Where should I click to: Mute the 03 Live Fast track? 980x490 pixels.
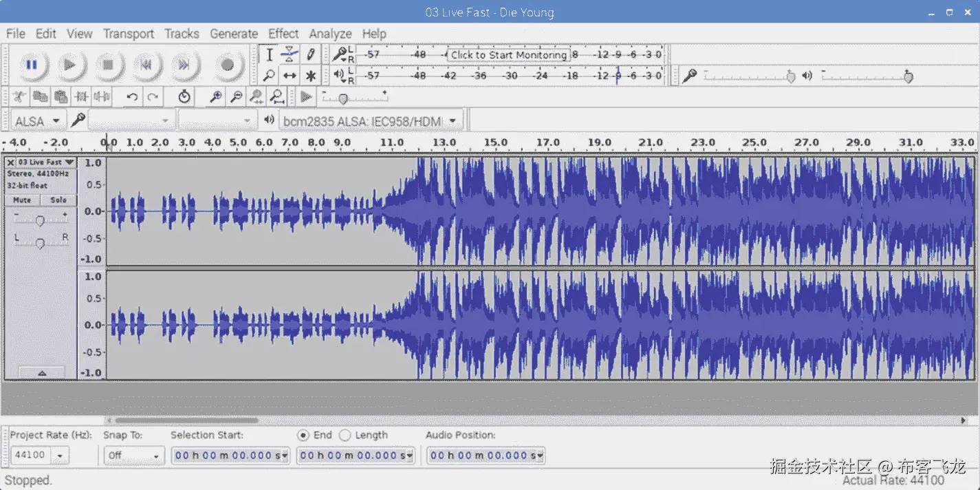point(22,200)
